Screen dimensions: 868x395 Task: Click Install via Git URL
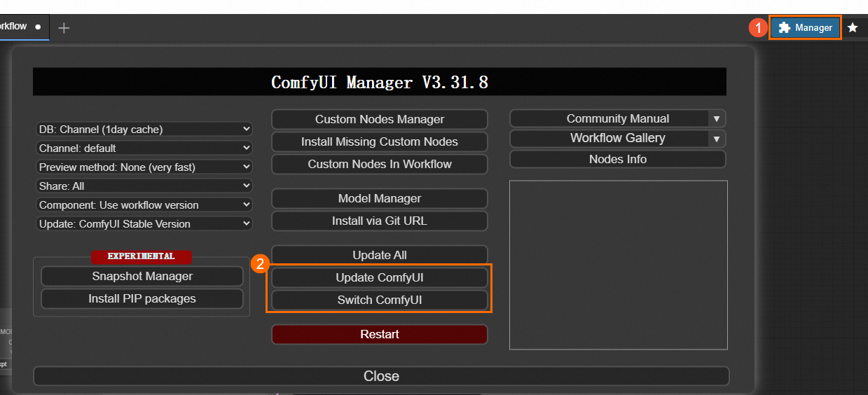[x=380, y=221]
